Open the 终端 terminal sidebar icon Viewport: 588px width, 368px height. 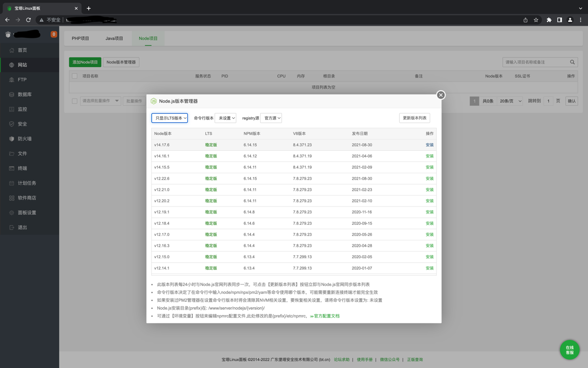(12, 168)
